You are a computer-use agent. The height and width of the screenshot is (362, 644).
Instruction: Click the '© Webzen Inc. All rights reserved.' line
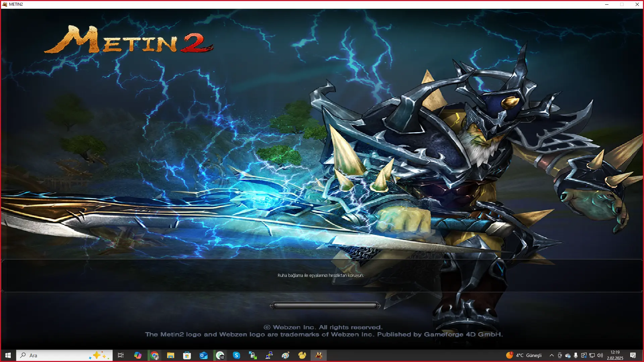[x=323, y=327]
